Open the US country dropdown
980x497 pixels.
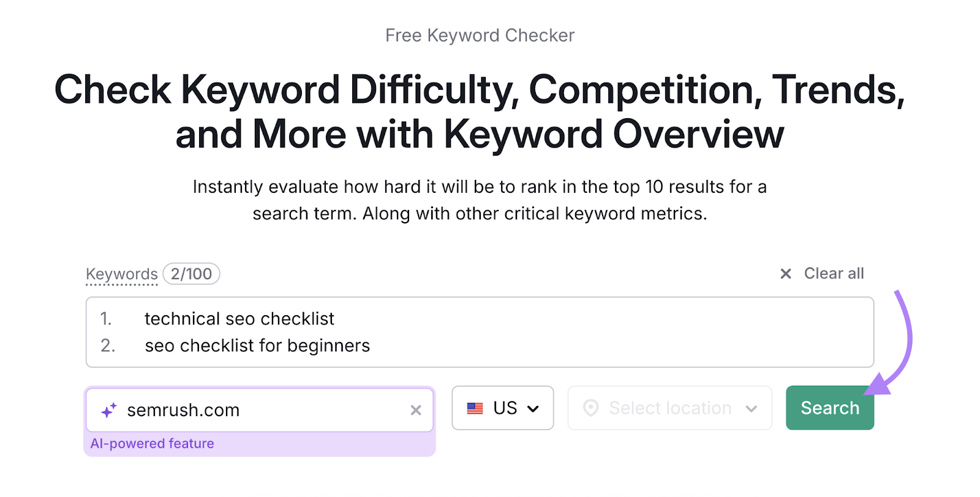(502, 408)
